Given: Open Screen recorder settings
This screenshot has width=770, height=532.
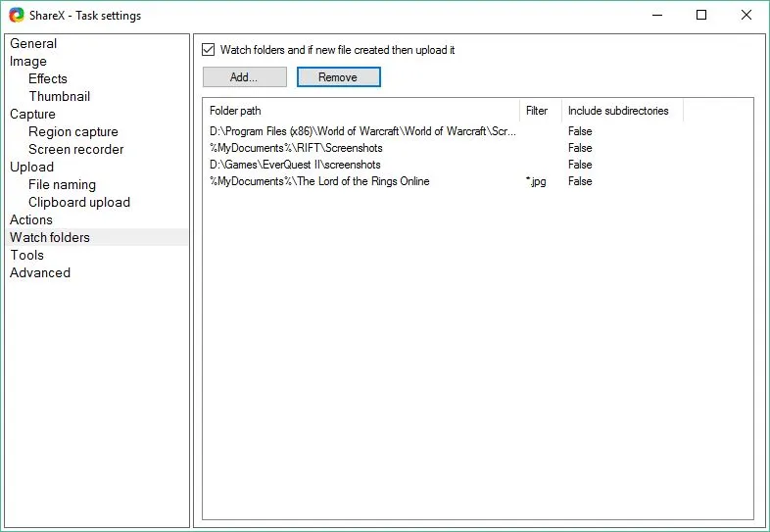Looking at the screenshot, I should coord(76,149).
